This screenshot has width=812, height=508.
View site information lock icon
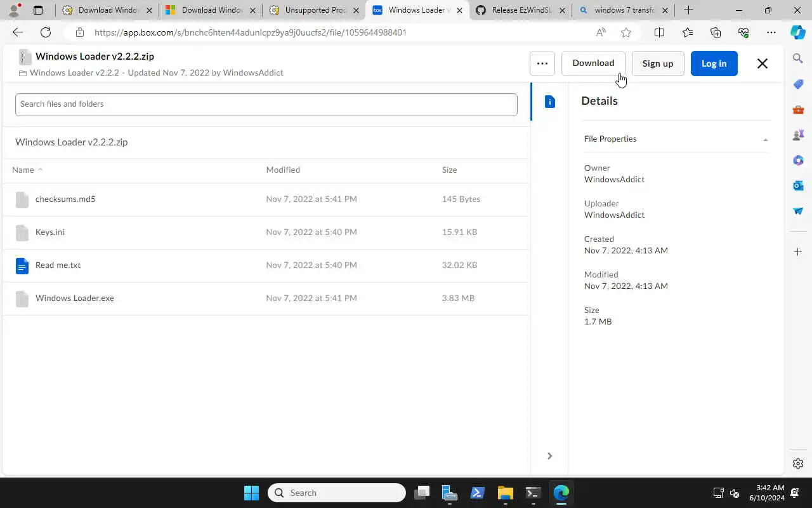[79, 32]
